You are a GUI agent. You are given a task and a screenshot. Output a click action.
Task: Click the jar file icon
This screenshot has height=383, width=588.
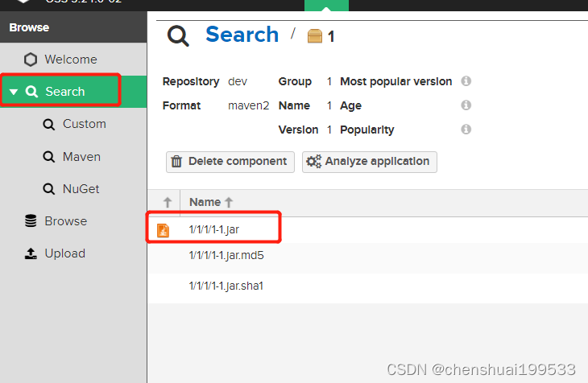click(x=163, y=230)
